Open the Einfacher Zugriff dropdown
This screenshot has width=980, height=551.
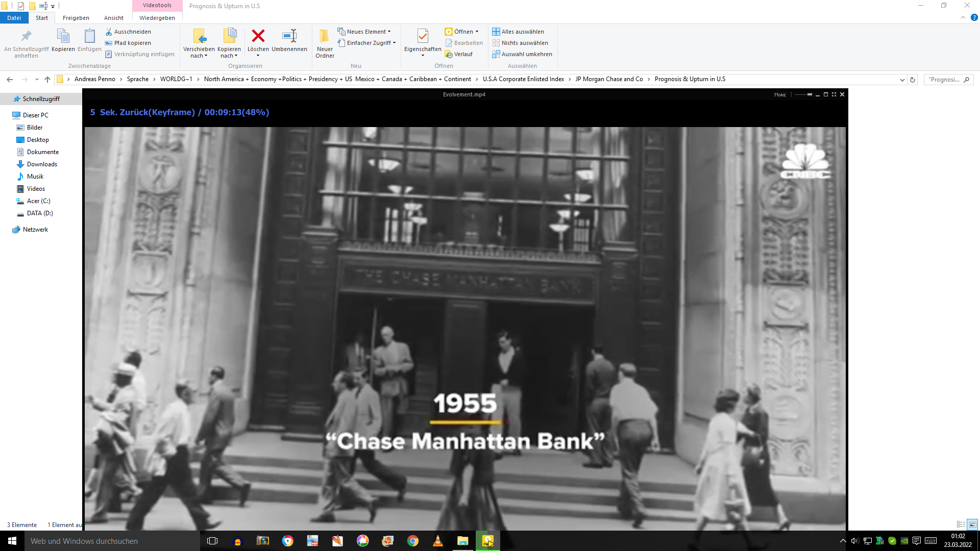point(366,43)
